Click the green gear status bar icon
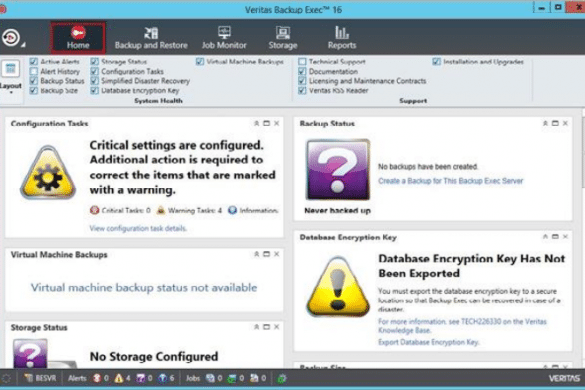Image resolution: width=585 pixels, height=390 pixels. tap(282, 378)
